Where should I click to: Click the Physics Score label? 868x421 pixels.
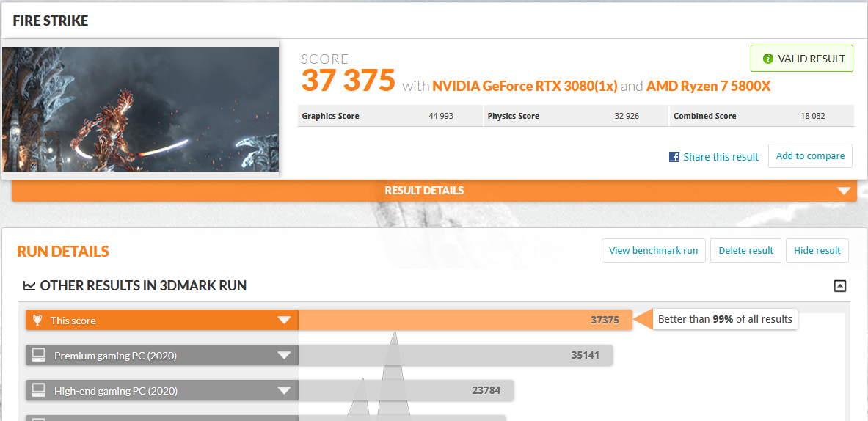[x=513, y=116]
